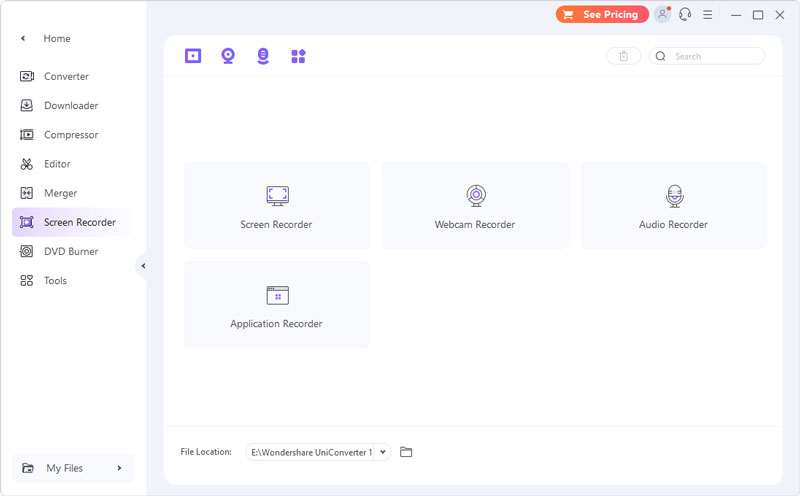
Task: Click the microphone audio recorder toolbar icon
Action: point(263,56)
